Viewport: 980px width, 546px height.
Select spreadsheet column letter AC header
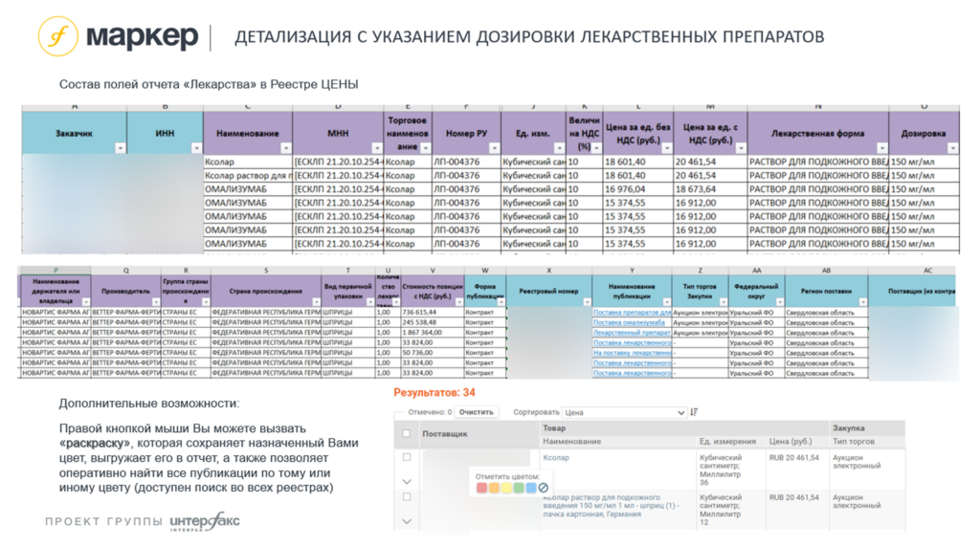[x=926, y=271]
